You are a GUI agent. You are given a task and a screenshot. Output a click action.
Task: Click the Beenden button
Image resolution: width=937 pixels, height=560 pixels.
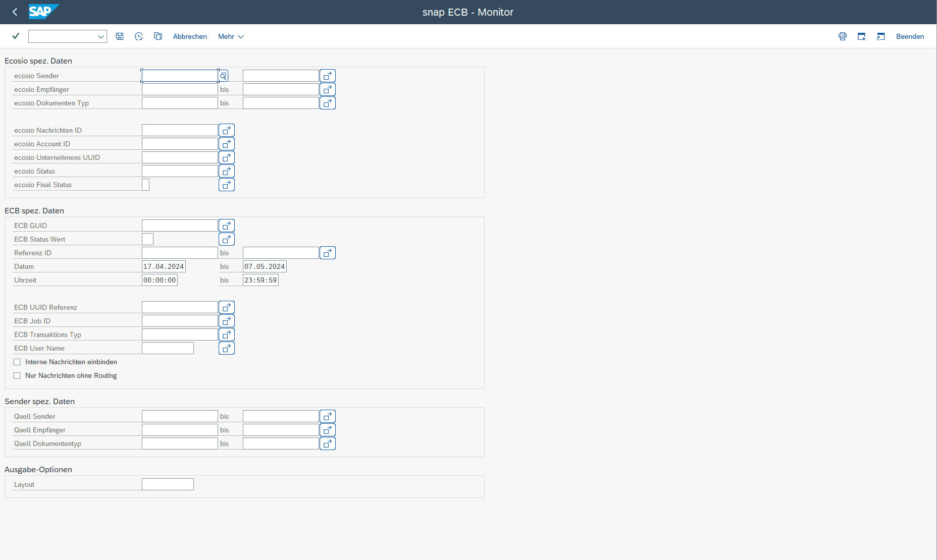(x=910, y=36)
